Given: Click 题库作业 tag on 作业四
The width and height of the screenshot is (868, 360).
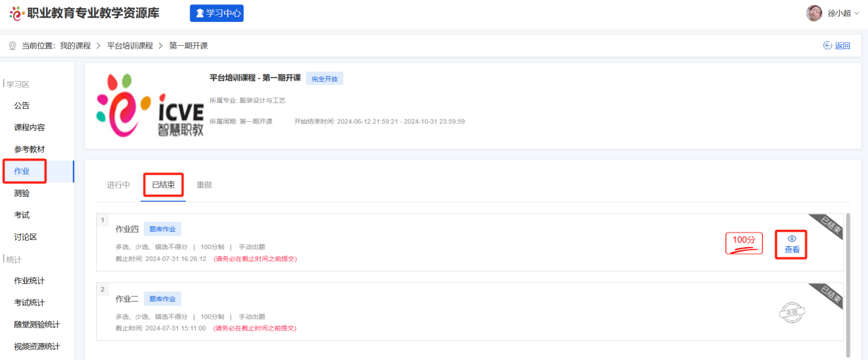Looking at the screenshot, I should point(163,229).
